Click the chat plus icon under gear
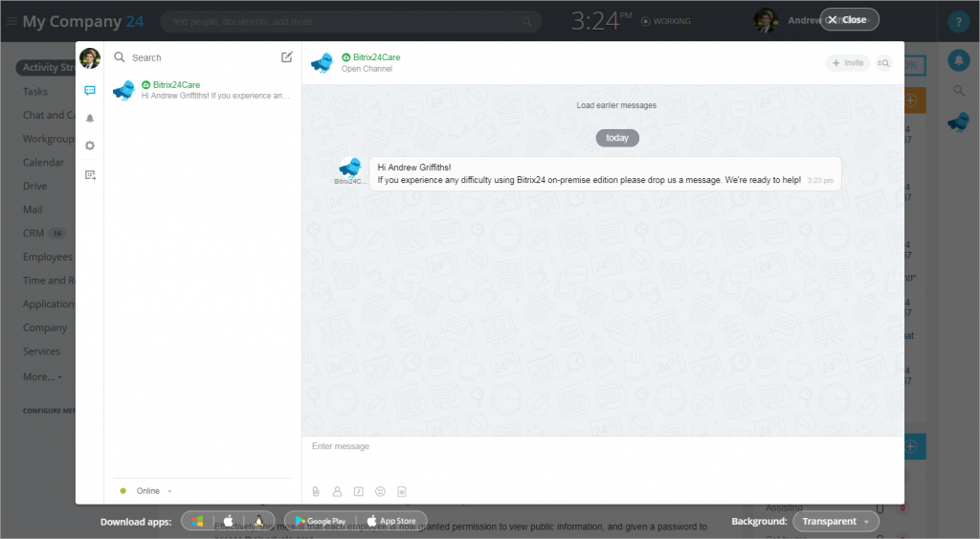The height and width of the screenshot is (539, 980). (x=90, y=175)
